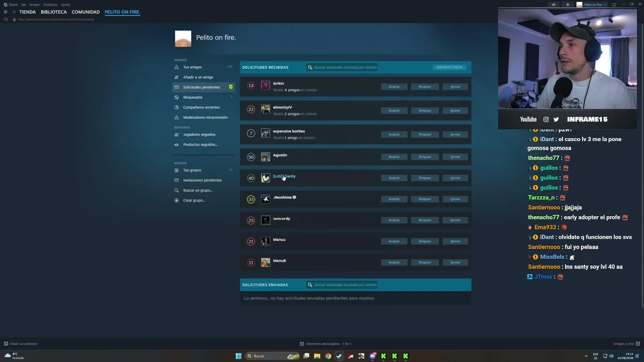This screenshot has width=644, height=362.
Task: Open File Explorer from the taskbar
Action: click(x=317, y=356)
